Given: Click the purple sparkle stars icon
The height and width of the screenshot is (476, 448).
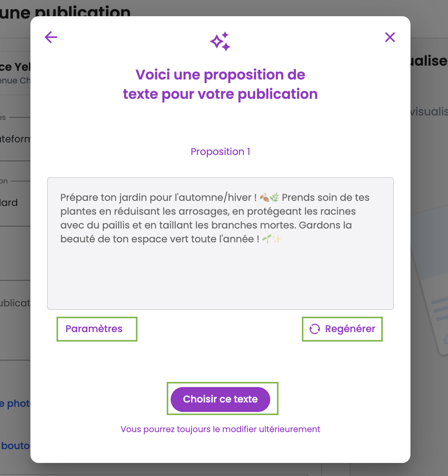Looking at the screenshot, I should tap(220, 42).
